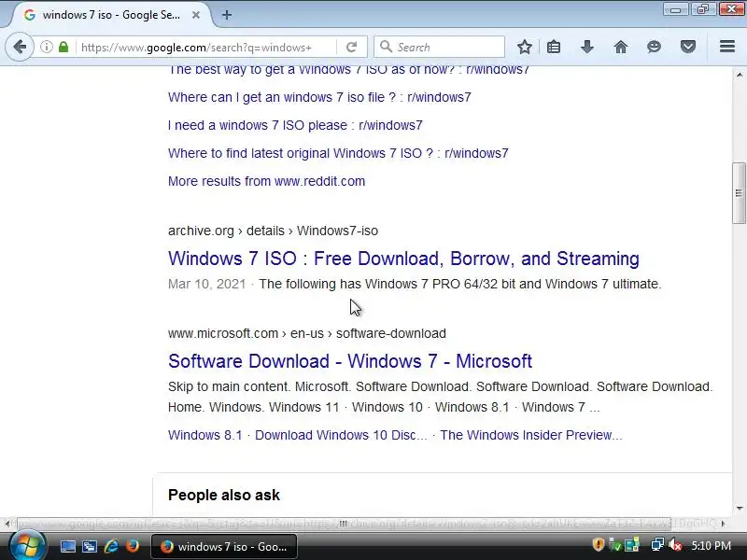Click the scrollbar down arrow
Screen dimensions: 747x560
point(739,509)
